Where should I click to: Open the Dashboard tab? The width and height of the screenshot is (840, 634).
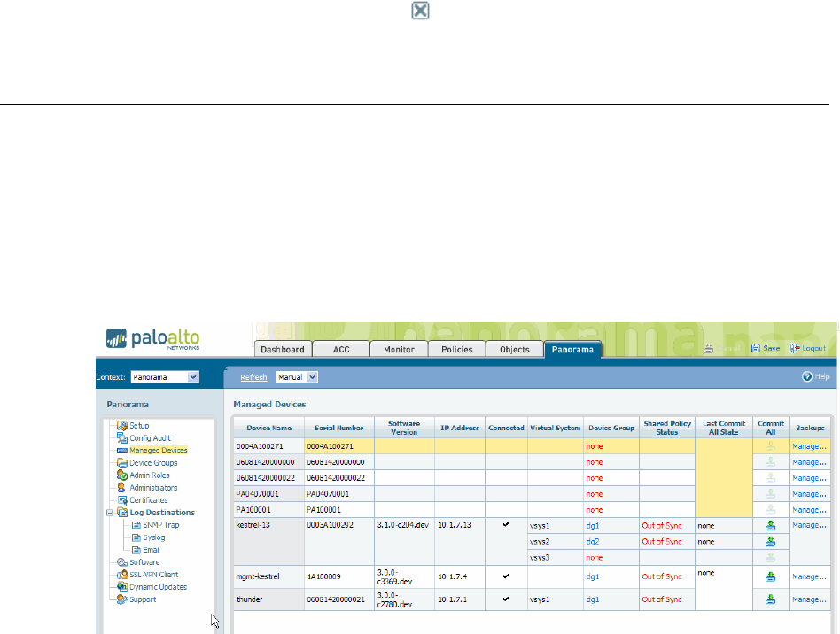283,349
